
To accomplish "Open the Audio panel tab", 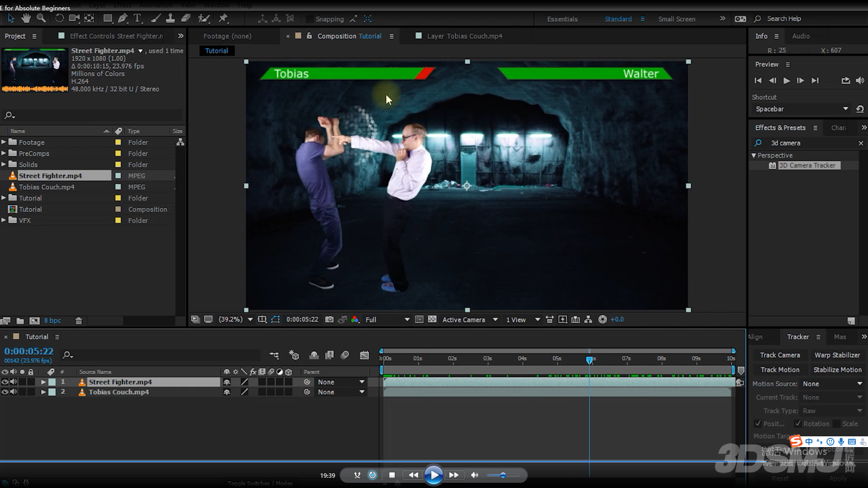I will point(801,36).
